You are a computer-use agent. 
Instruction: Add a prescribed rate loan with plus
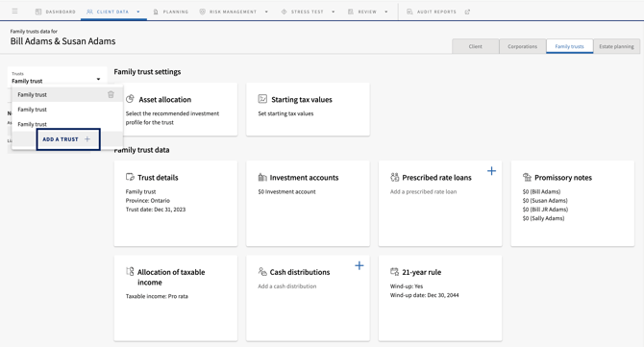coord(491,171)
